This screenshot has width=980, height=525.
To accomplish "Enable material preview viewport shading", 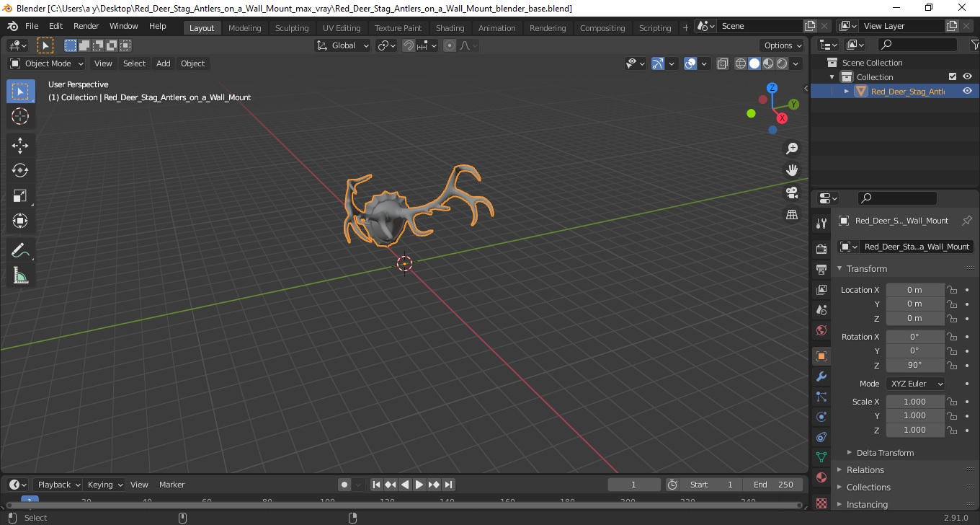I will (768, 63).
